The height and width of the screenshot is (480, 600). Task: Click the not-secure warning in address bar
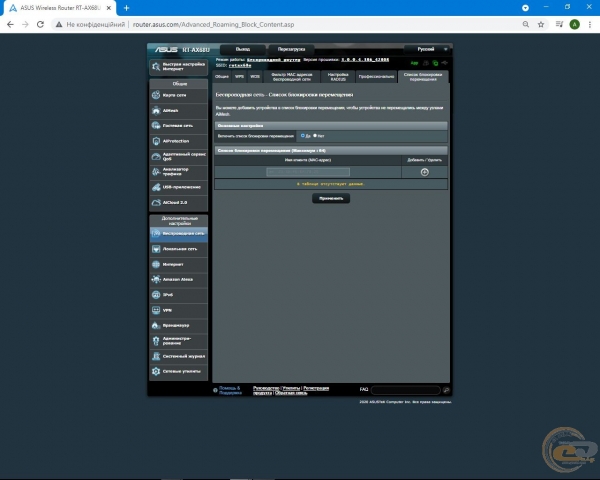[91, 24]
